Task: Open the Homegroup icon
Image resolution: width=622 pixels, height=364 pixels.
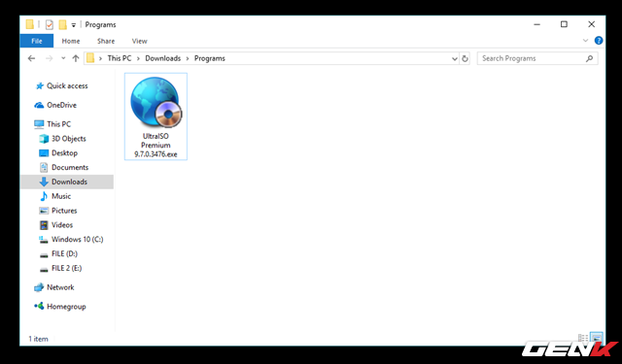Action: tap(39, 306)
